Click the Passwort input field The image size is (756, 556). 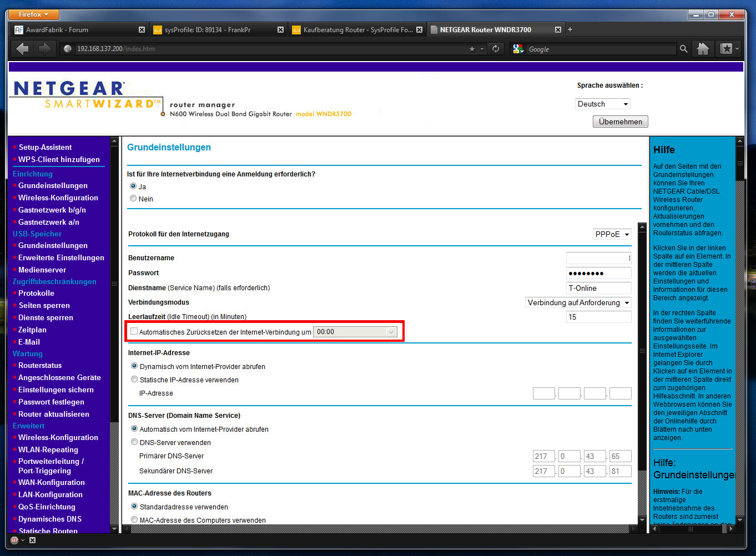pyautogui.click(x=599, y=273)
